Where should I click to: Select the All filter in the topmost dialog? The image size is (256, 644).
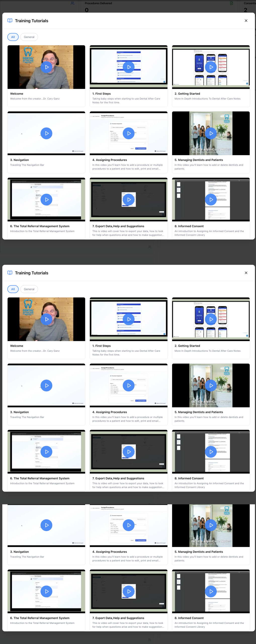tap(13, 37)
